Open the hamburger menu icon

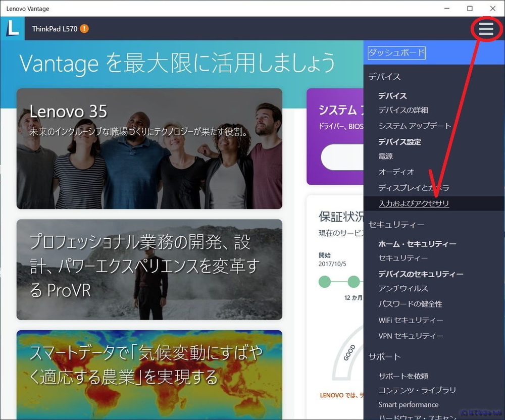tap(486, 29)
